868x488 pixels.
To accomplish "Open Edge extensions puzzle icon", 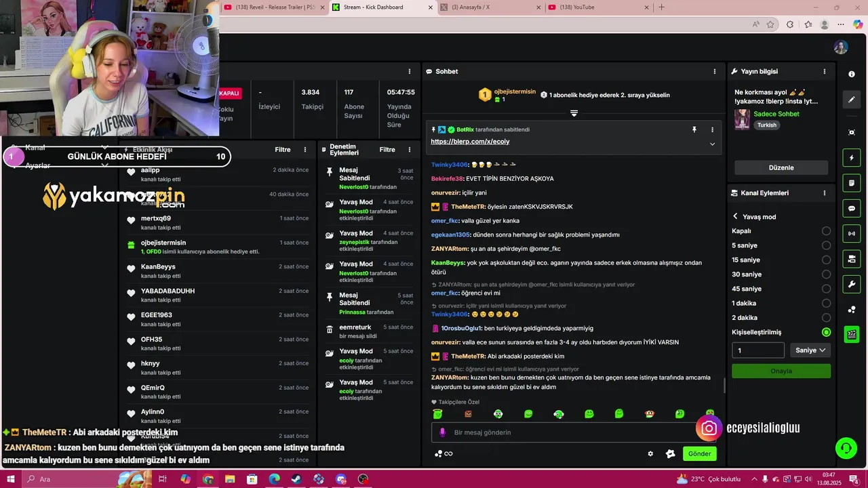I will [790, 24].
